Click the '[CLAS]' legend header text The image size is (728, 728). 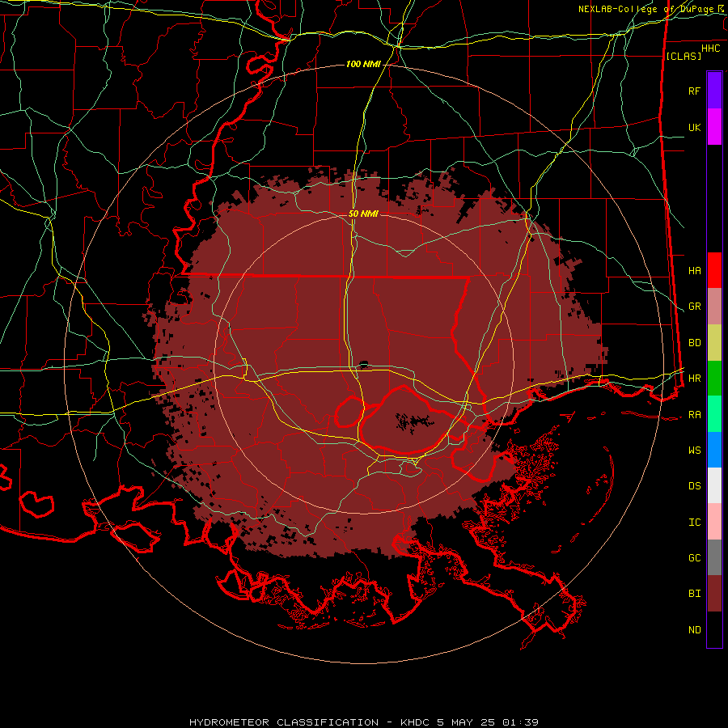click(684, 56)
